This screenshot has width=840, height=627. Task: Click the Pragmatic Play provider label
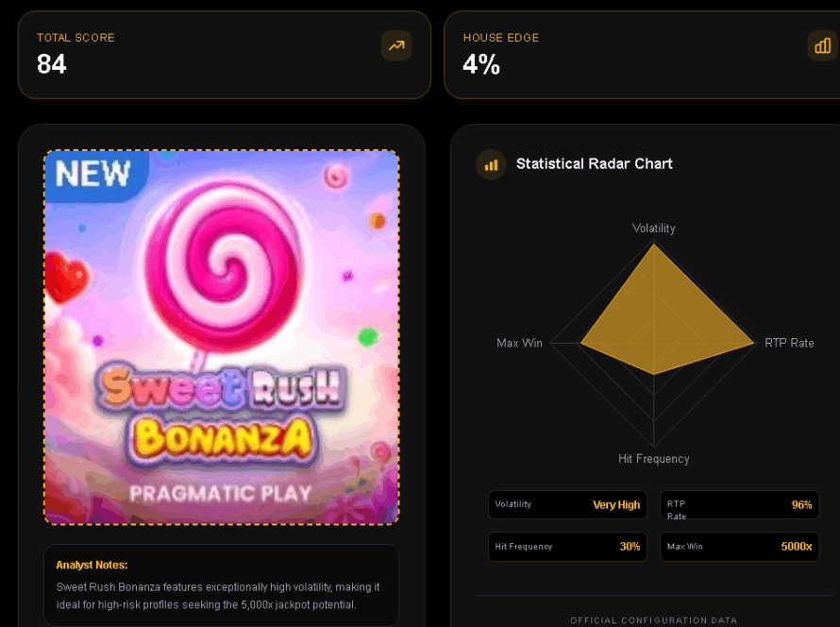click(221, 493)
